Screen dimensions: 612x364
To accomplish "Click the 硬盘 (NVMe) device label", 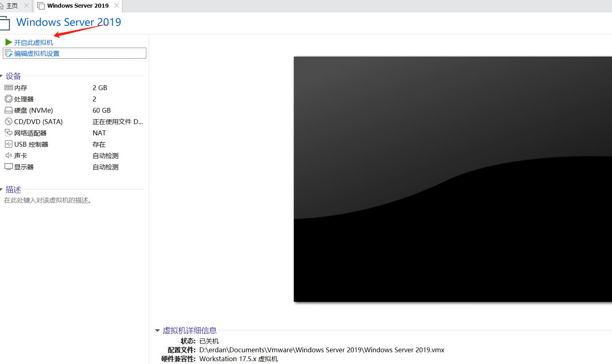I will click(34, 110).
